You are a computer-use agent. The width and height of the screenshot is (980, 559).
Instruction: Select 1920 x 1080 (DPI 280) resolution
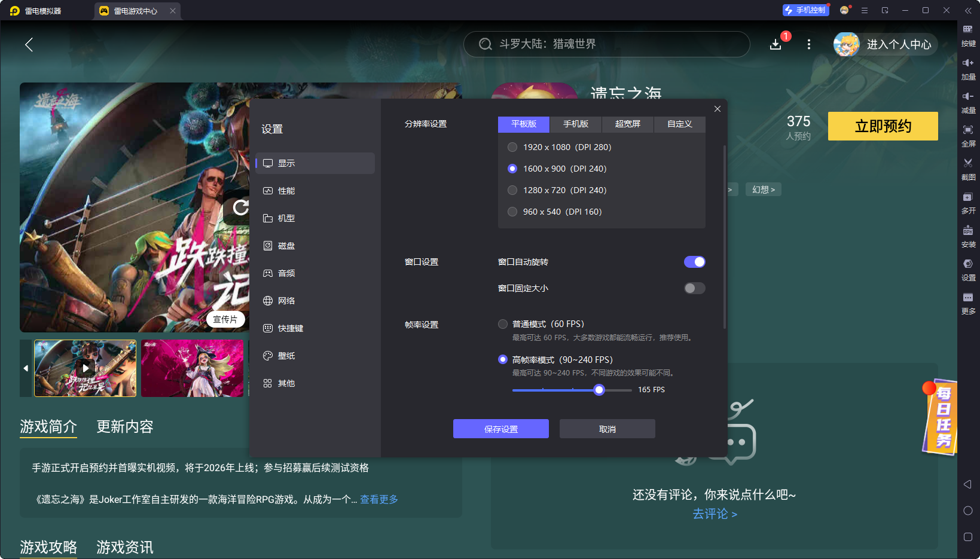[512, 147]
